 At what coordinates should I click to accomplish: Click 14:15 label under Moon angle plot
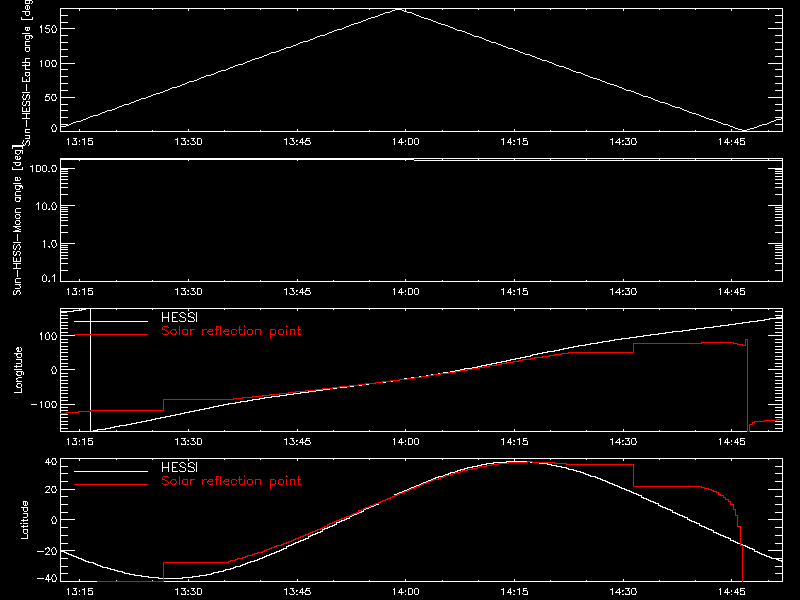click(x=514, y=292)
